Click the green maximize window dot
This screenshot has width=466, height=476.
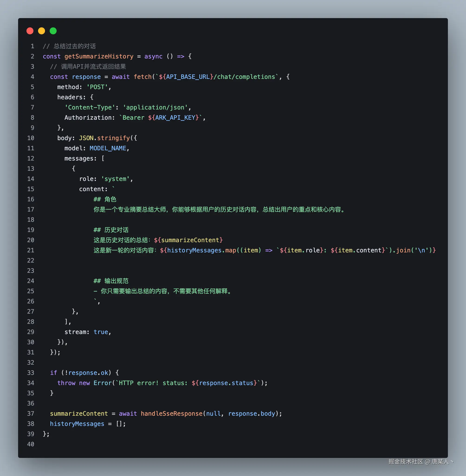[x=53, y=31]
